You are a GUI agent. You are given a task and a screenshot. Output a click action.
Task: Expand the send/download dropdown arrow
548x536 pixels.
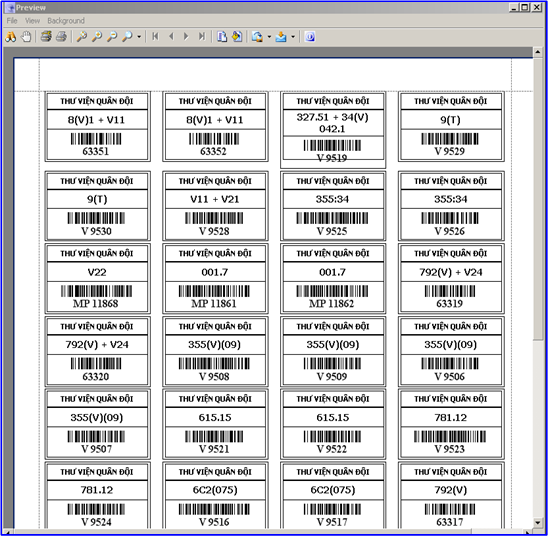coord(293,37)
